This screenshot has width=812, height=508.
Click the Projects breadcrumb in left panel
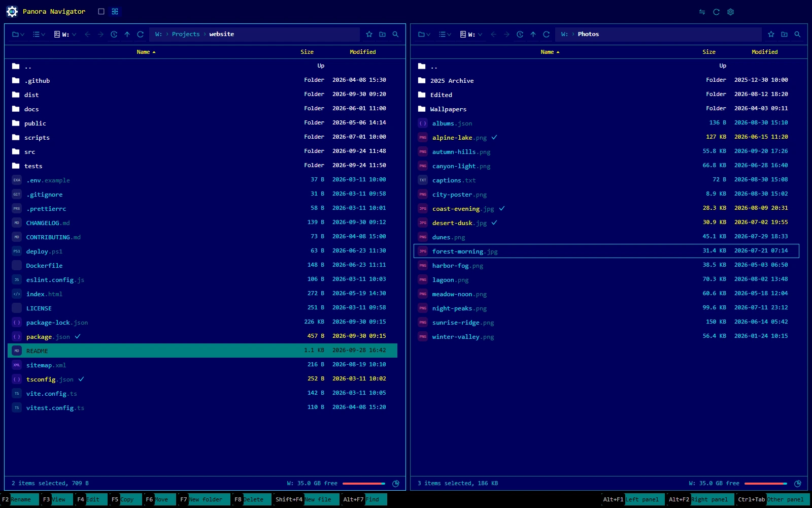tap(186, 34)
